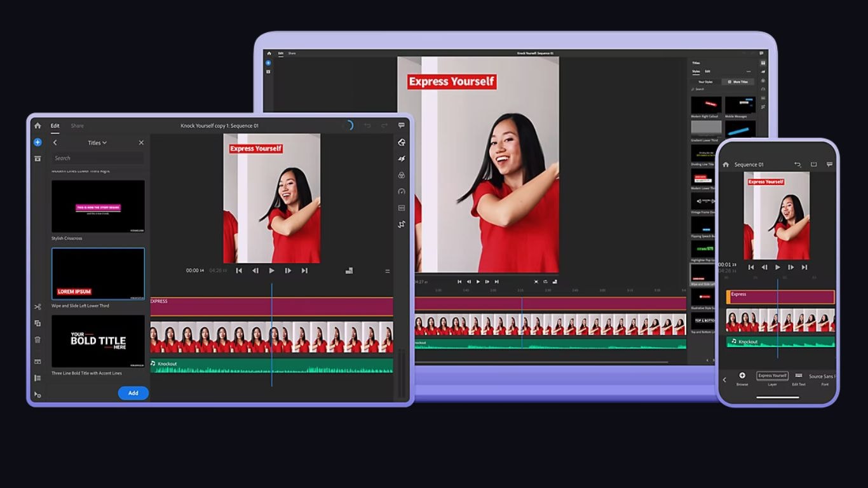Open the Your Styles tab on laptop
The image size is (868, 488).
pyautogui.click(x=705, y=82)
